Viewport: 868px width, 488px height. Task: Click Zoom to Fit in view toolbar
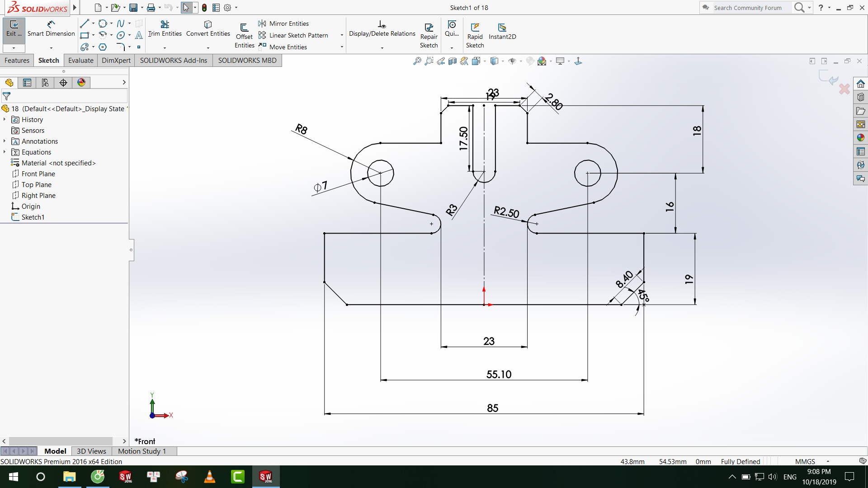pos(417,61)
